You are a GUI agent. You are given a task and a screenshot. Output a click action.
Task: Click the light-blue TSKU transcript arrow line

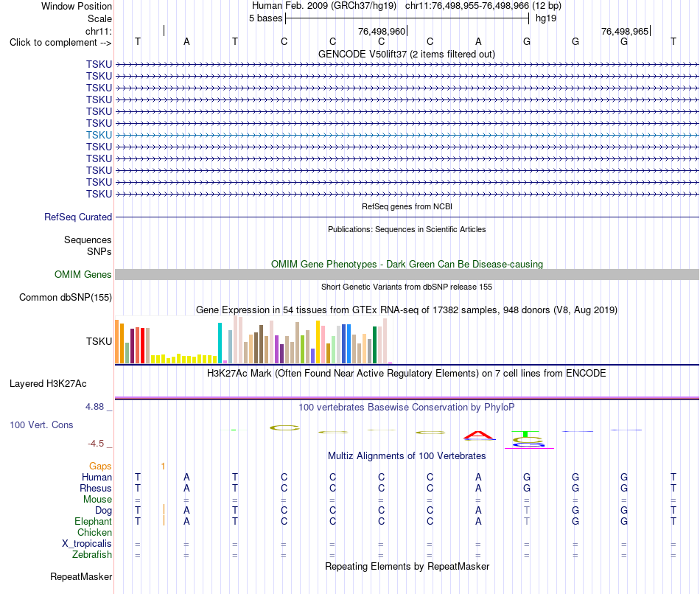[407, 135]
